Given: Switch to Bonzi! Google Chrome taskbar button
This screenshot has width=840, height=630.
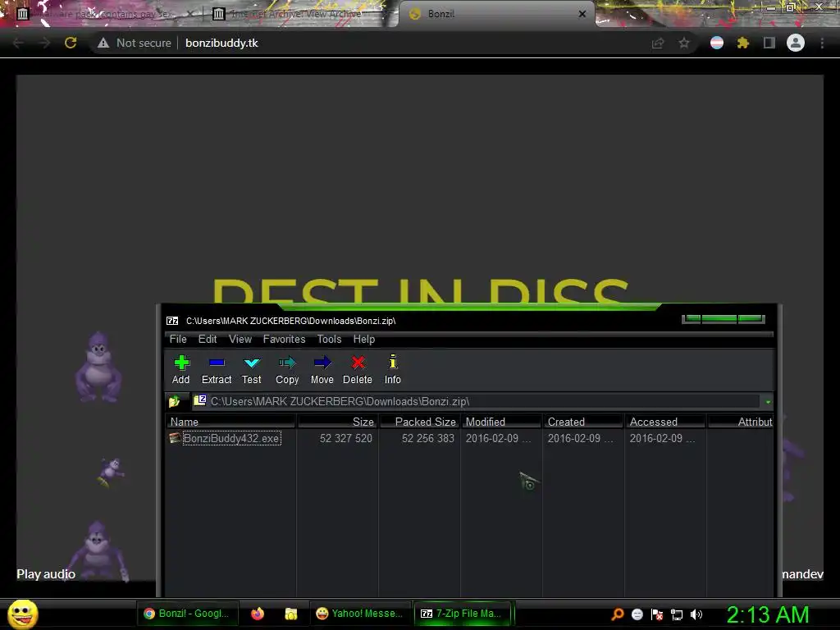Looking at the screenshot, I should pos(186,614).
